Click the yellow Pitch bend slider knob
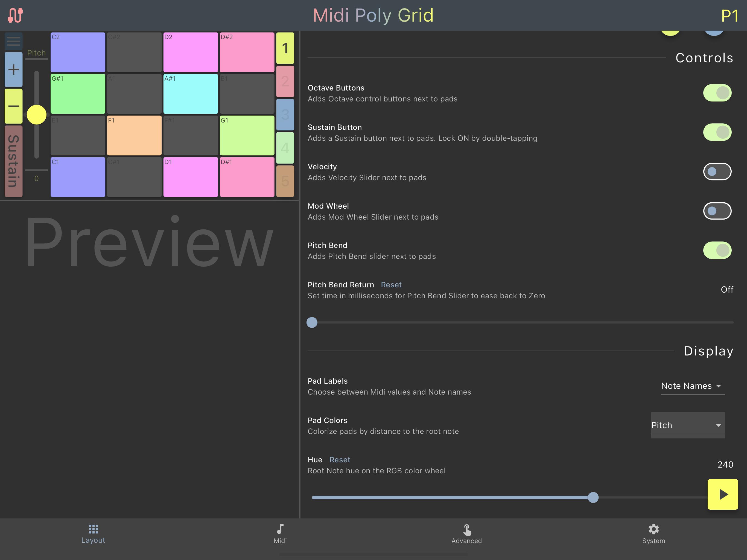Screen dimensions: 747x560 [x=36, y=115]
